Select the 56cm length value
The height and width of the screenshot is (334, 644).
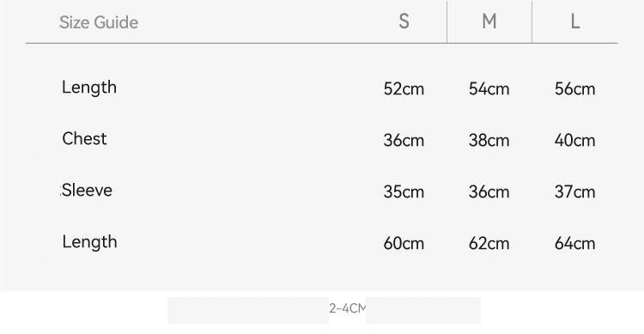coord(574,89)
